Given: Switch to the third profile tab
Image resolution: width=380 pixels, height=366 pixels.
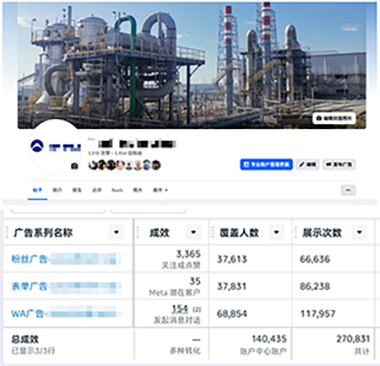Looking at the screenshot, I should [77, 190].
